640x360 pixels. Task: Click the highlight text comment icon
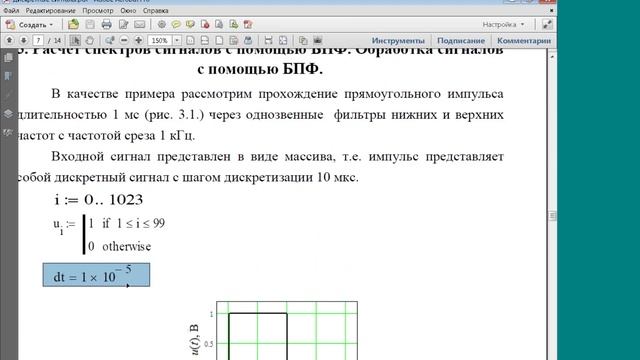point(190,25)
